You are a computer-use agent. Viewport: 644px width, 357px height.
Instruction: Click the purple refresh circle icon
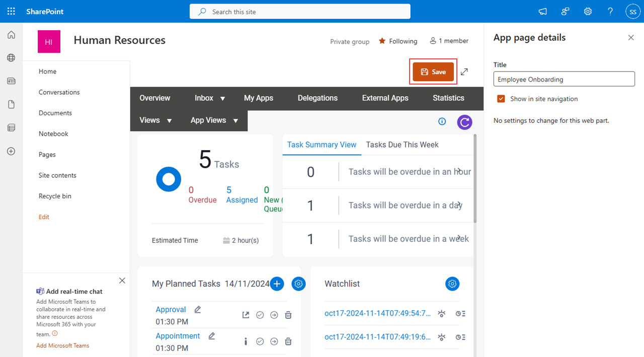point(464,122)
